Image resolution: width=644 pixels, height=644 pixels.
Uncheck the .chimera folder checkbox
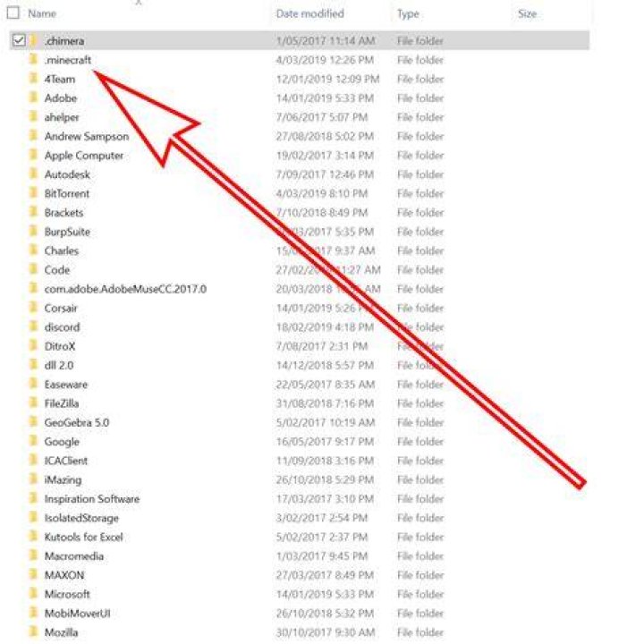(x=19, y=40)
